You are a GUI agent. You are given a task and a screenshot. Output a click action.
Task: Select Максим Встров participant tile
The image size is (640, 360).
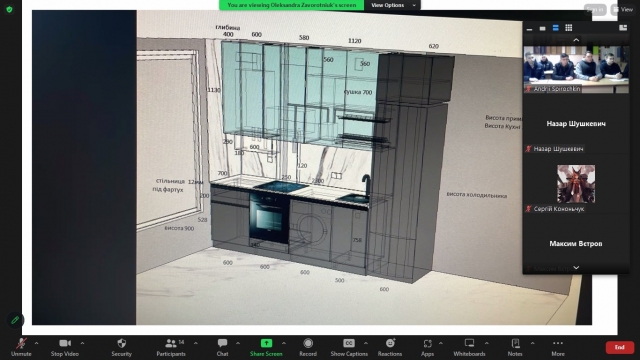[576, 244]
